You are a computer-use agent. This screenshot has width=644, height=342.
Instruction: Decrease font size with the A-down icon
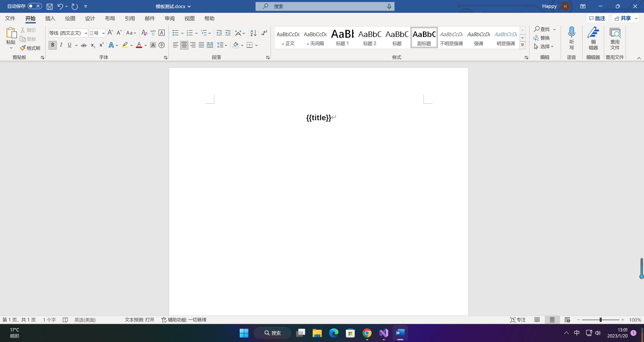point(119,33)
